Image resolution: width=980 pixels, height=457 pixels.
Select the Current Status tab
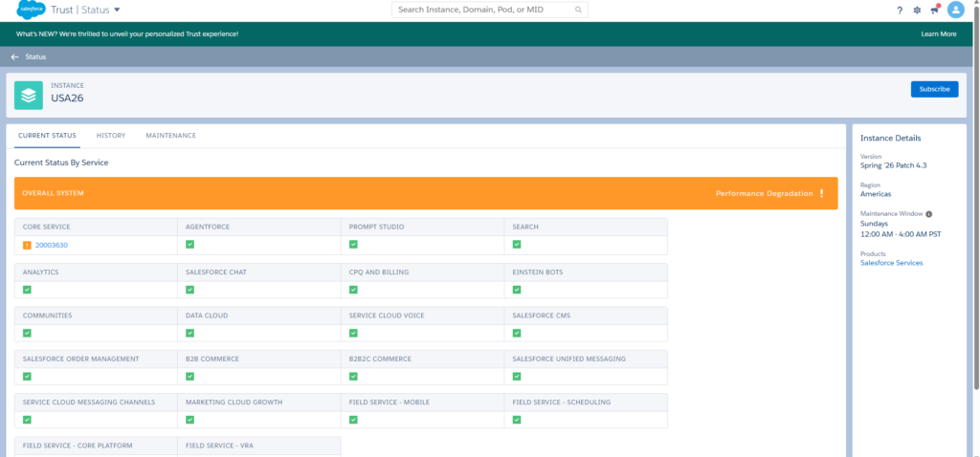pyautogui.click(x=47, y=136)
